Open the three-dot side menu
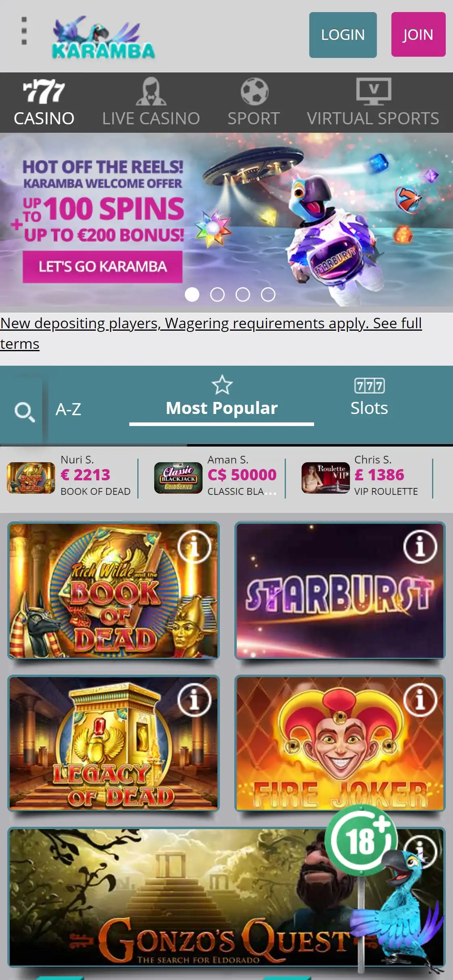The image size is (453, 980). pyautogui.click(x=24, y=31)
